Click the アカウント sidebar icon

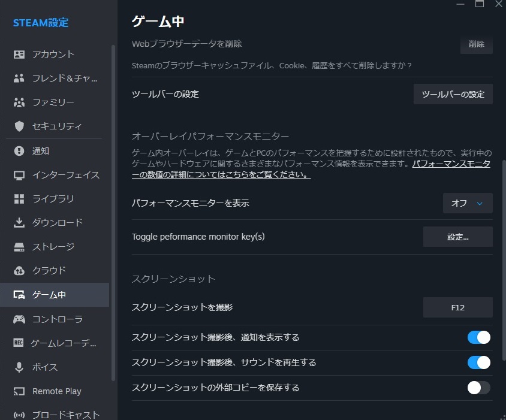19,55
